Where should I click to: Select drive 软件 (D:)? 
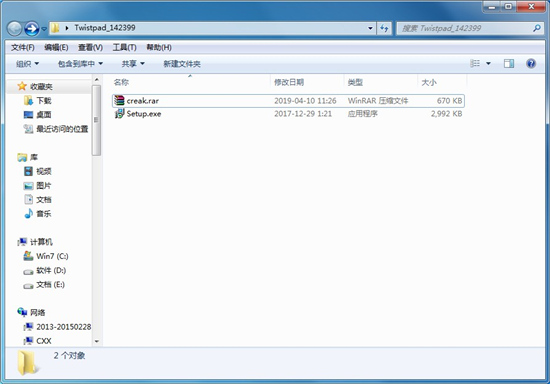point(51,270)
